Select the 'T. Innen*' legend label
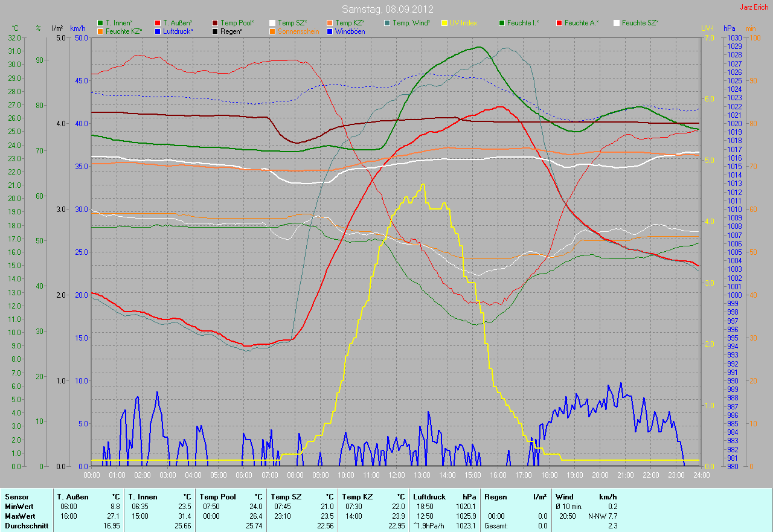The width and height of the screenshot is (773, 532). [x=120, y=23]
